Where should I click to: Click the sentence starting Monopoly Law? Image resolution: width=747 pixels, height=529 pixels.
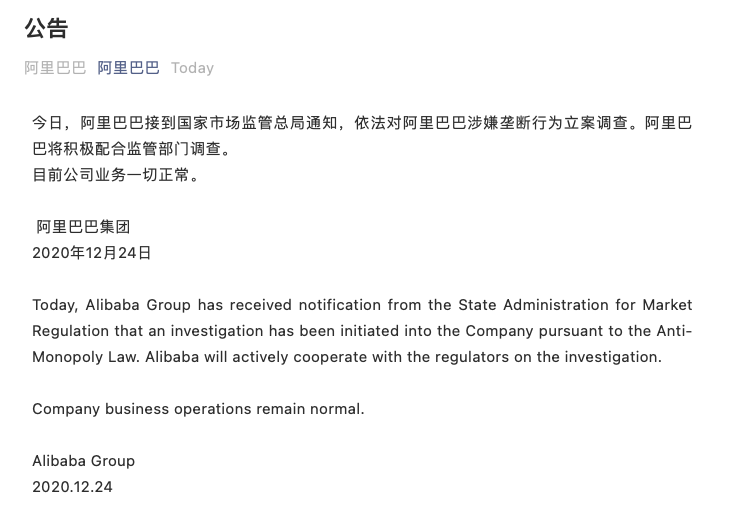pyautogui.click(x=347, y=357)
